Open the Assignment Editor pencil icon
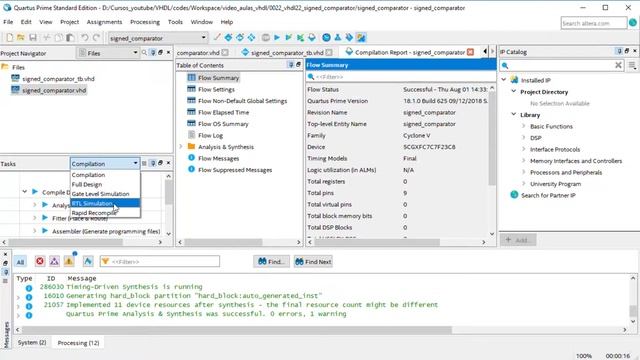Image resolution: width=640 pixels, height=360 pixels. [x=217, y=38]
